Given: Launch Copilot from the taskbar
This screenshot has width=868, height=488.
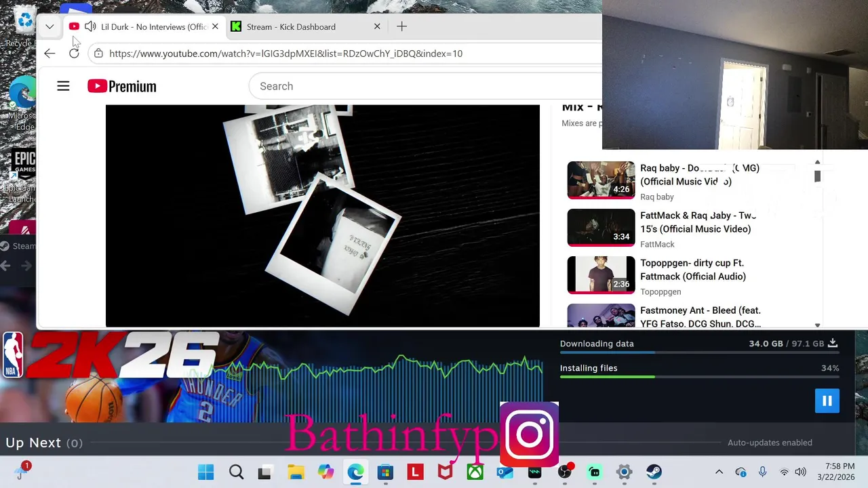Looking at the screenshot, I should [325, 472].
